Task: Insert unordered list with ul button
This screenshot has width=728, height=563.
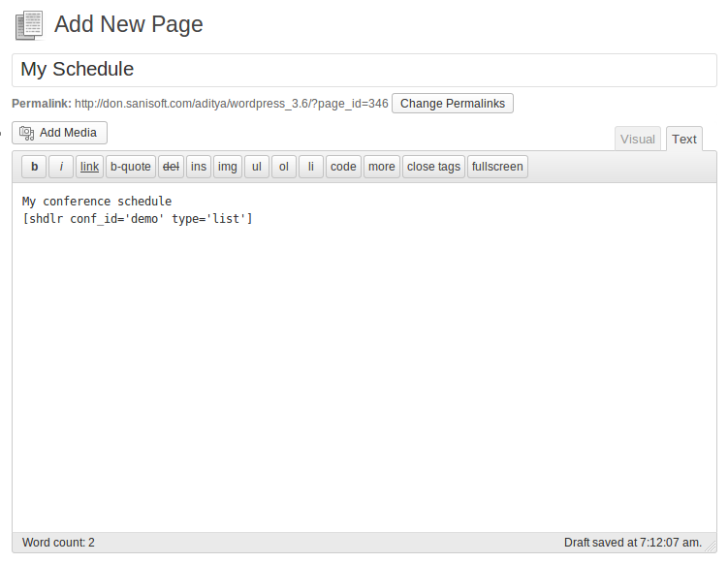Action: click(257, 167)
